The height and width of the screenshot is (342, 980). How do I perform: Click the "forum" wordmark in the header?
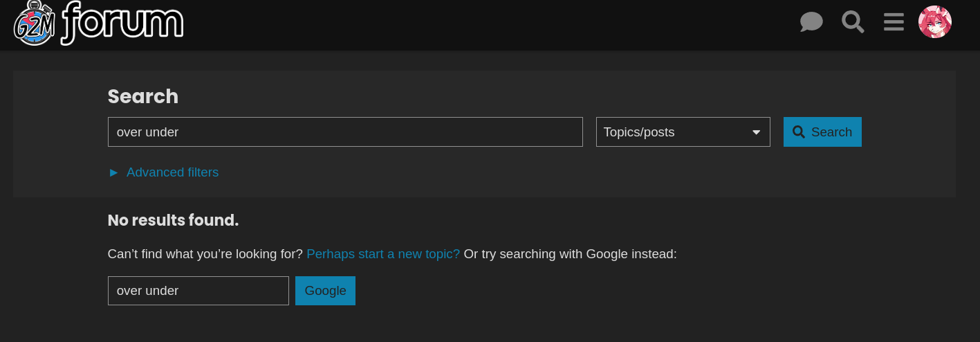[x=122, y=23]
